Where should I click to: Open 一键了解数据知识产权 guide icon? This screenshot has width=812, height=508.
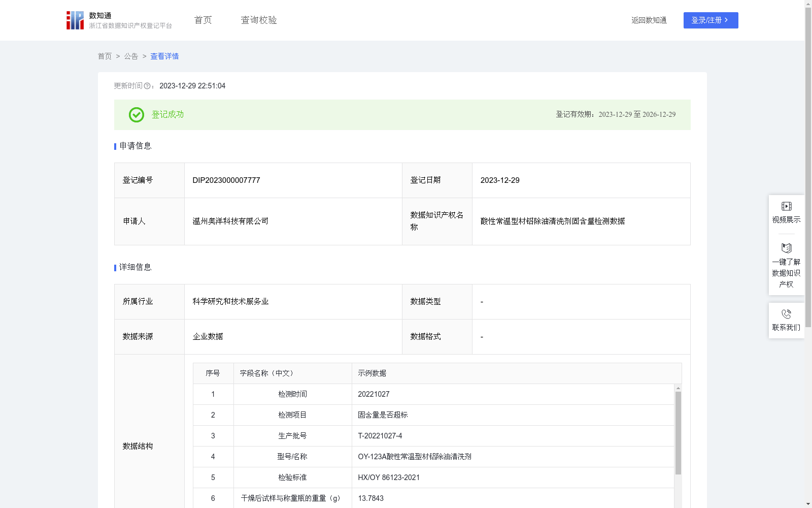[786, 248]
